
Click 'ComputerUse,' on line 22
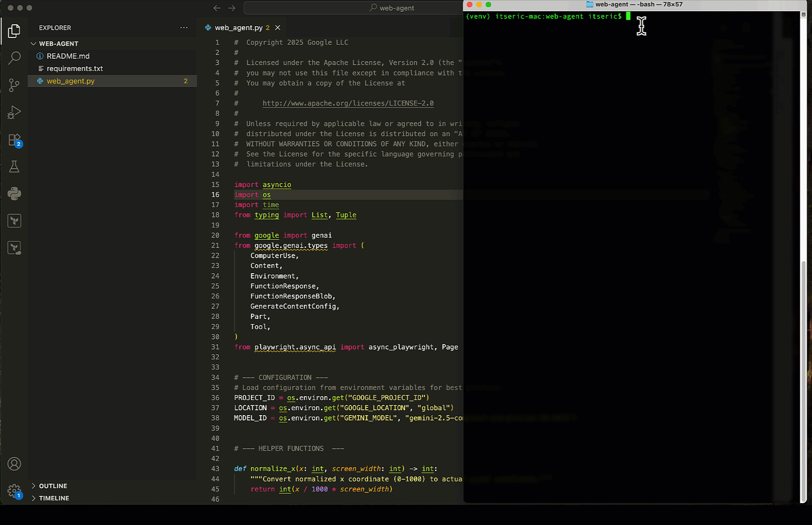275,256
